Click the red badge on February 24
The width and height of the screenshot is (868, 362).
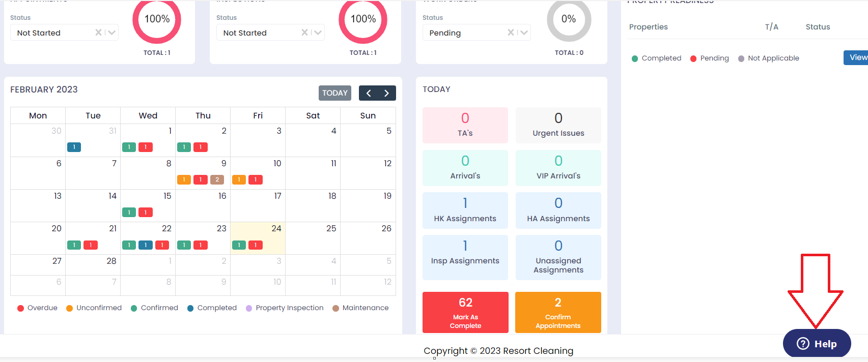coord(256,245)
